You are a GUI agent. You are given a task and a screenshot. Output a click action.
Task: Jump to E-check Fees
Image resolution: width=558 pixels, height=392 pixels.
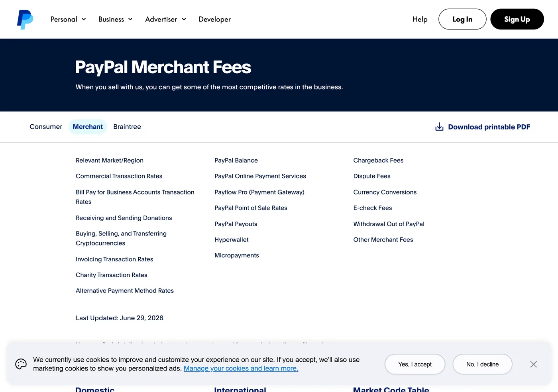tap(373, 208)
